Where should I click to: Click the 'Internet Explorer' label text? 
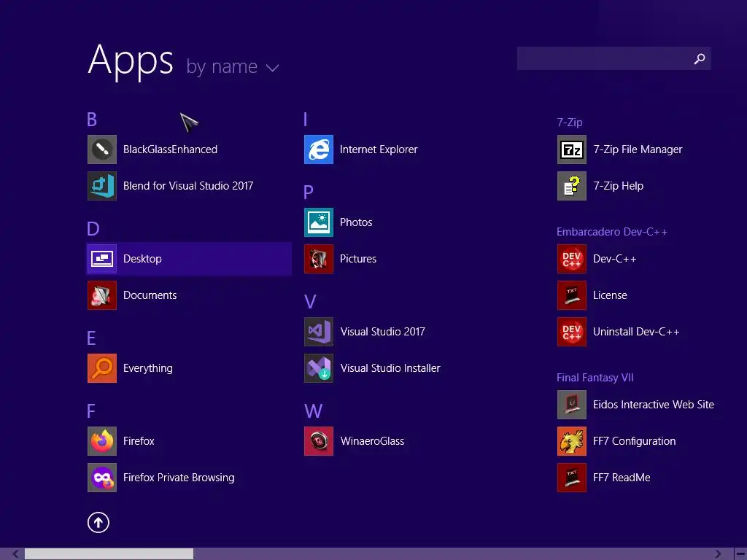379,149
